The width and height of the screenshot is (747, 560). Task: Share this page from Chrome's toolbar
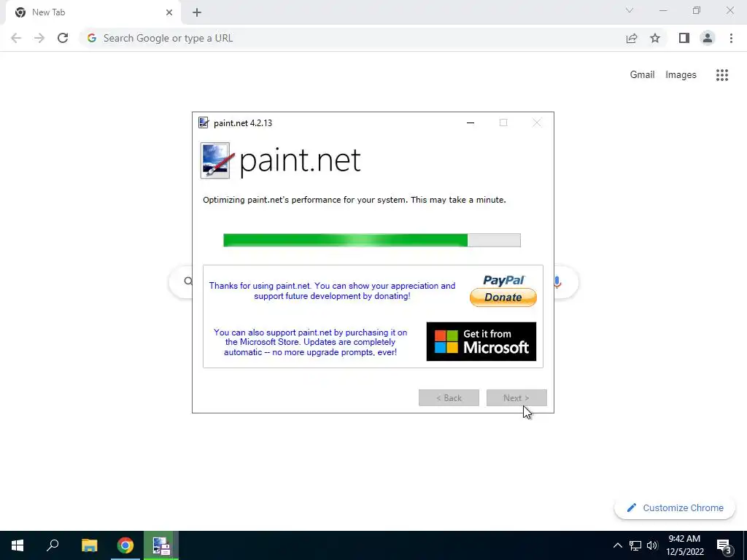tap(632, 38)
